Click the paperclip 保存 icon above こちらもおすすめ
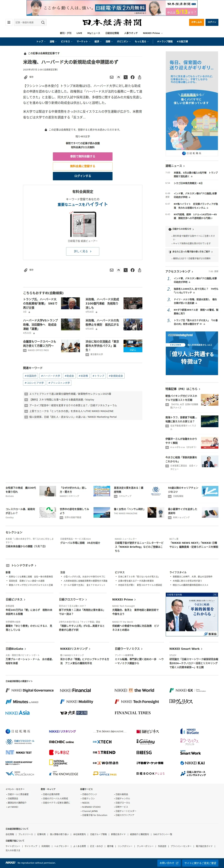 pyautogui.click(x=26, y=270)
